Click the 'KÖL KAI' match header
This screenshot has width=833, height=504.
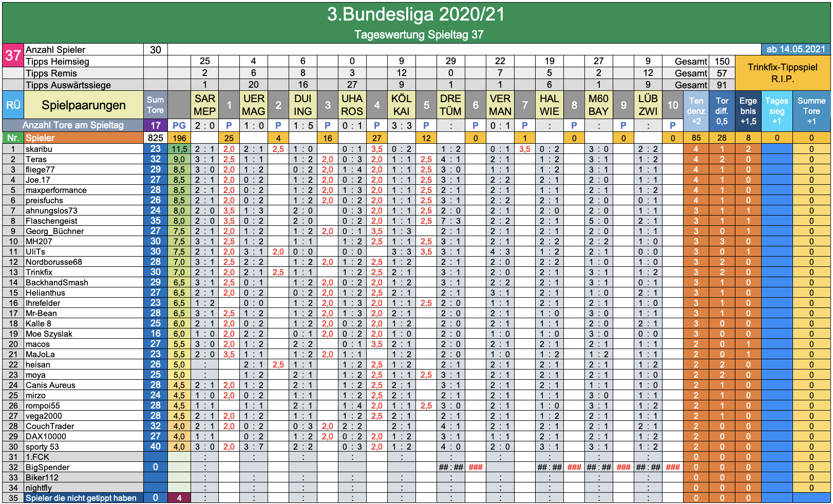402,105
